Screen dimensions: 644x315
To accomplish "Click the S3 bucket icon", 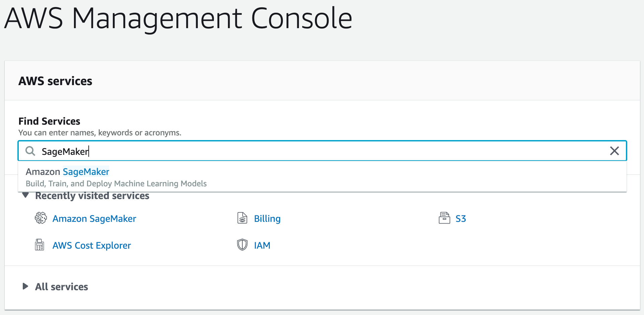I will pos(444,218).
